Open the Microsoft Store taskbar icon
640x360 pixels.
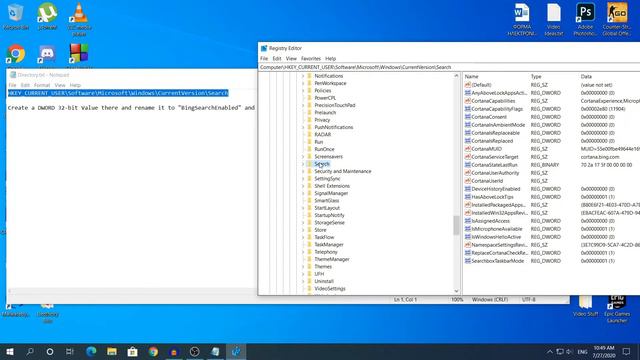tap(132, 351)
